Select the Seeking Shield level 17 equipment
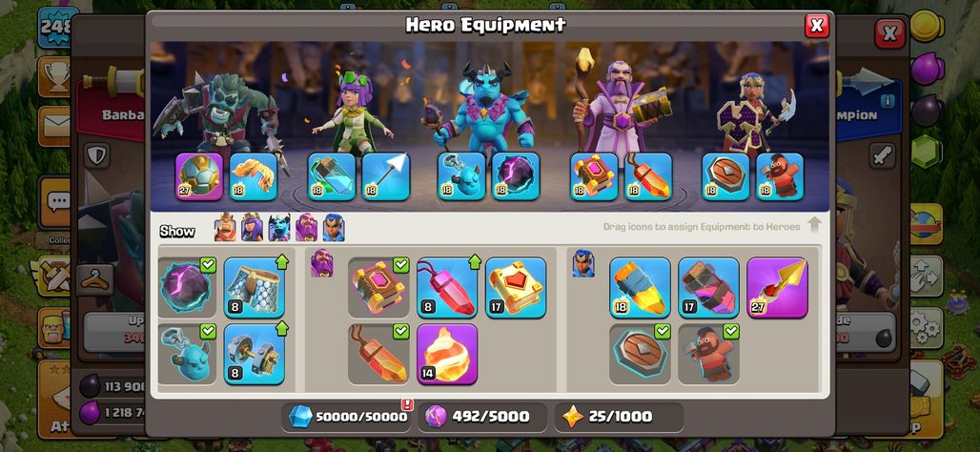This screenshot has width=980, height=452. click(708, 288)
